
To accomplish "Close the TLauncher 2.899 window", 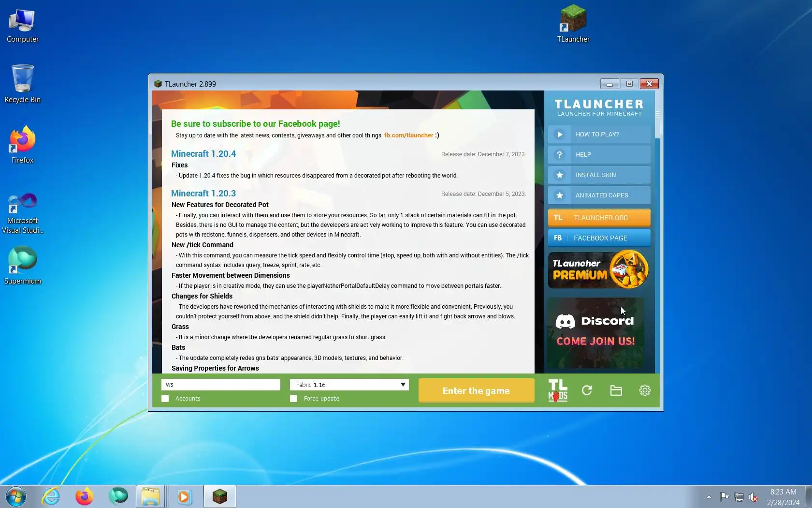I will (x=649, y=84).
